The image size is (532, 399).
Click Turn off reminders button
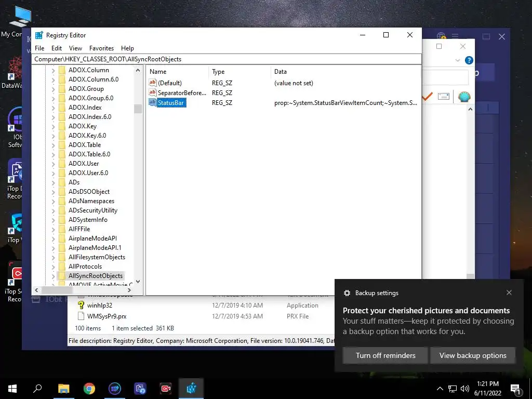tap(385, 355)
